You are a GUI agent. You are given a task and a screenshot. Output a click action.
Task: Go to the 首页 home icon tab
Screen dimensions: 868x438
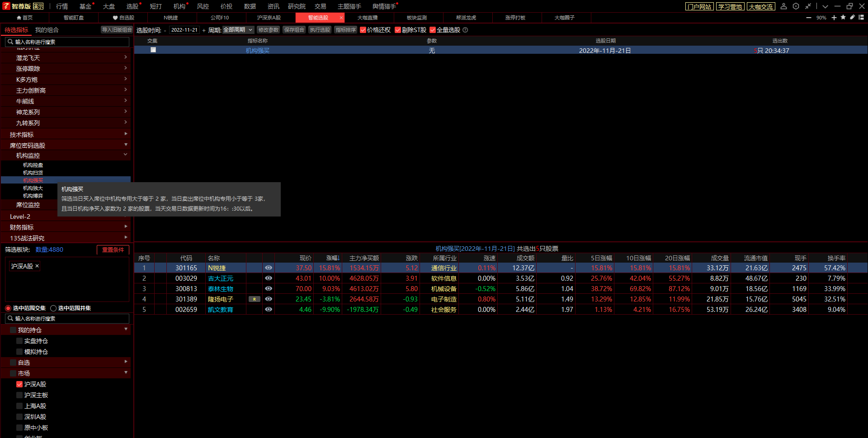point(24,18)
